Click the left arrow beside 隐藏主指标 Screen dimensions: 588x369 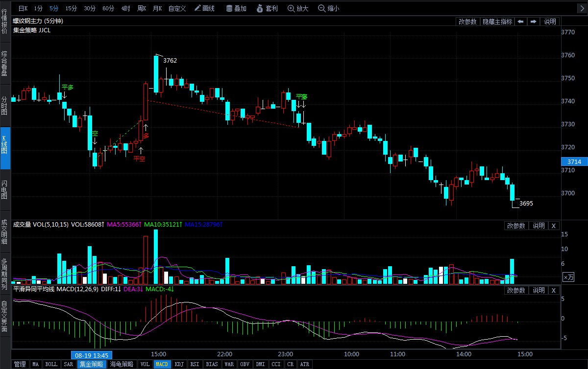click(520, 22)
